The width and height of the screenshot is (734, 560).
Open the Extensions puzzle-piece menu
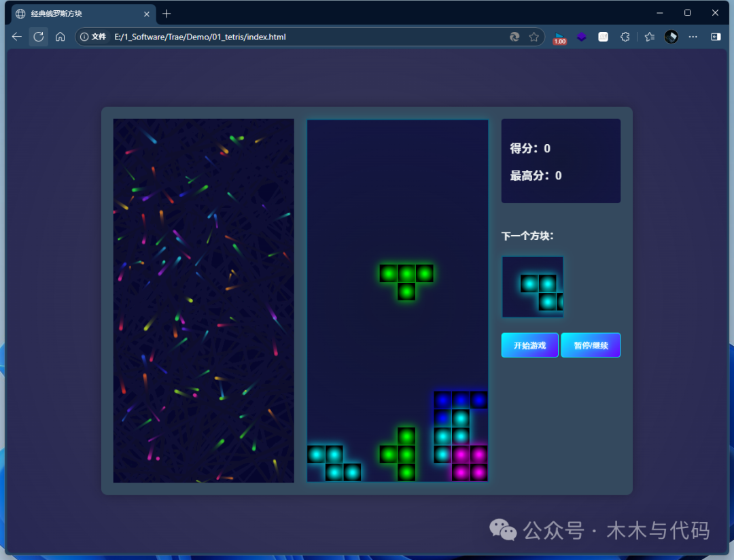coord(625,37)
